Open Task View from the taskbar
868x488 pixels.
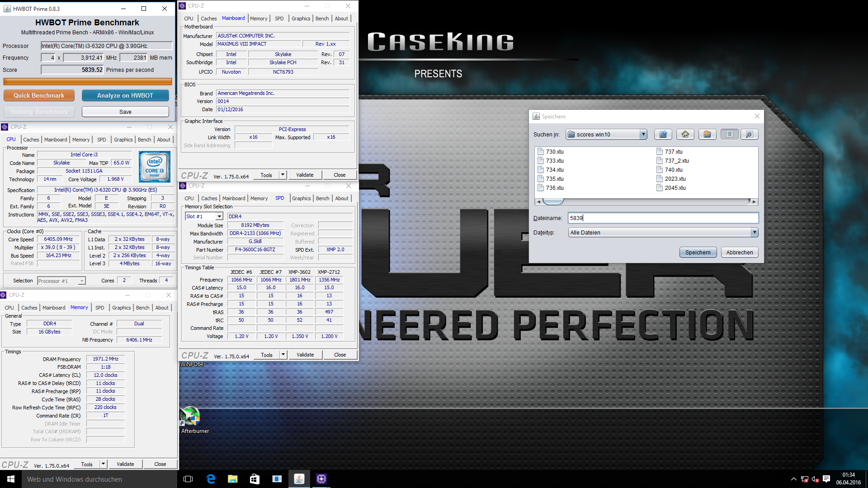189,479
